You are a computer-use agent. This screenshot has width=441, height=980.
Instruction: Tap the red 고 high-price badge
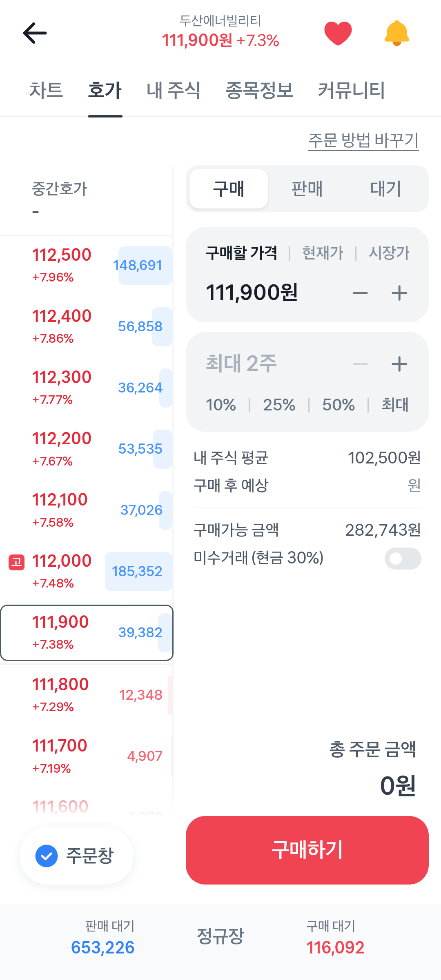(x=17, y=562)
